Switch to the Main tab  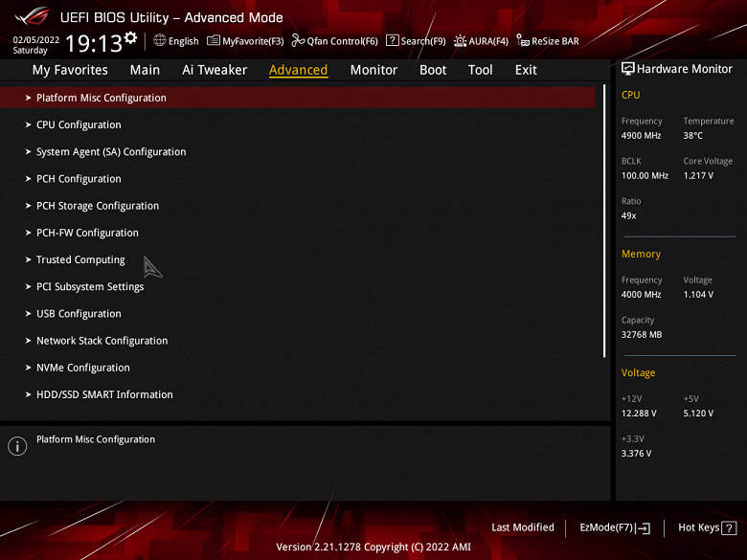click(145, 70)
